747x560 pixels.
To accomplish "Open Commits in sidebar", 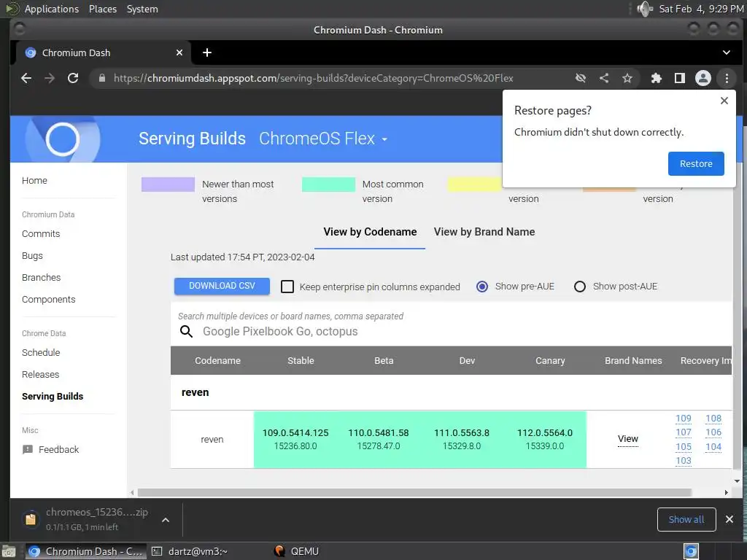I will click(41, 234).
